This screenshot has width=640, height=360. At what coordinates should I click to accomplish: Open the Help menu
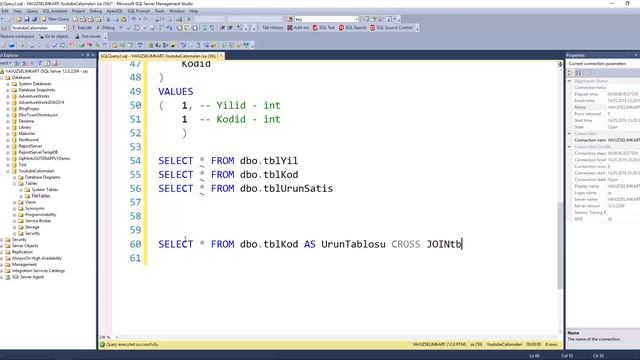point(193,11)
